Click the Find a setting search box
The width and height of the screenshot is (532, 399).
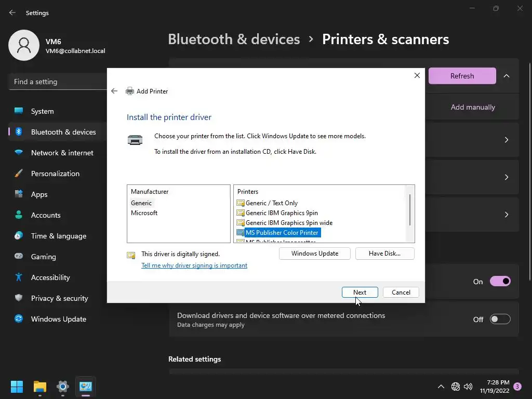(x=58, y=82)
